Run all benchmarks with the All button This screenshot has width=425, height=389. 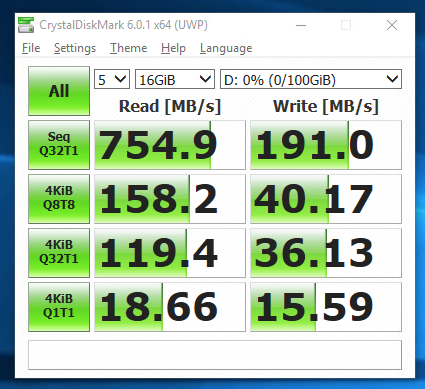(59, 91)
